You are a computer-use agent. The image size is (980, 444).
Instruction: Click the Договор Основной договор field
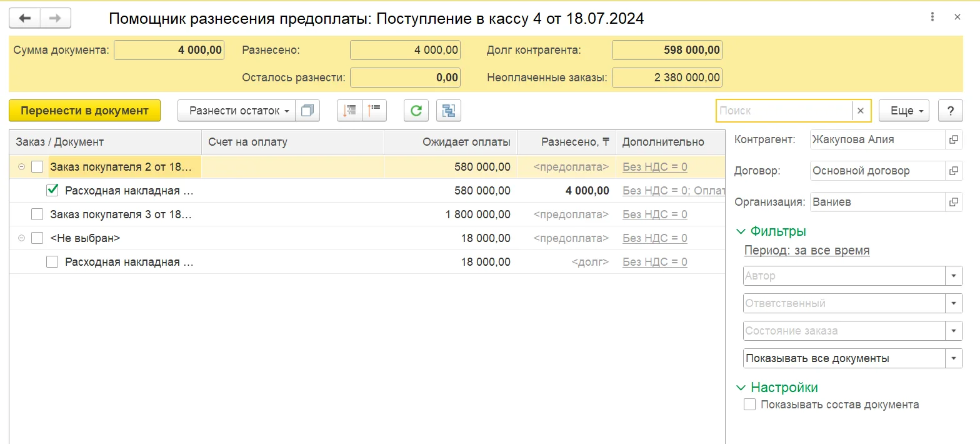[x=877, y=171]
